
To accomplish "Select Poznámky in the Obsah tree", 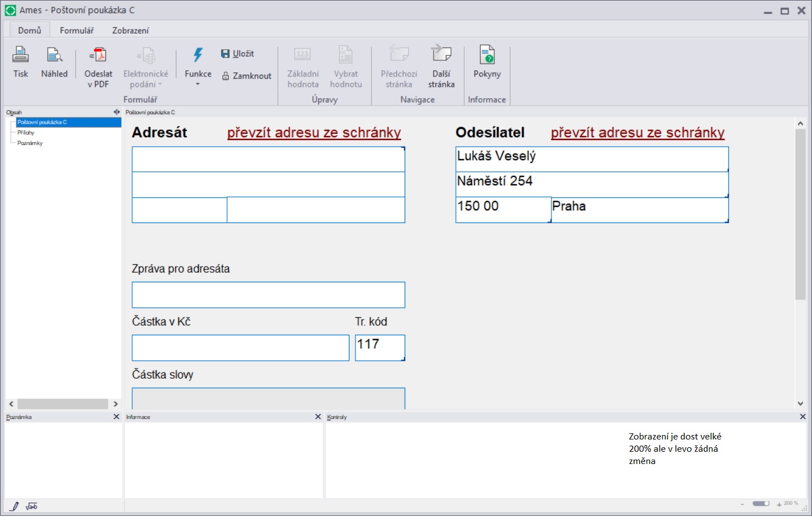I will tap(30, 143).
